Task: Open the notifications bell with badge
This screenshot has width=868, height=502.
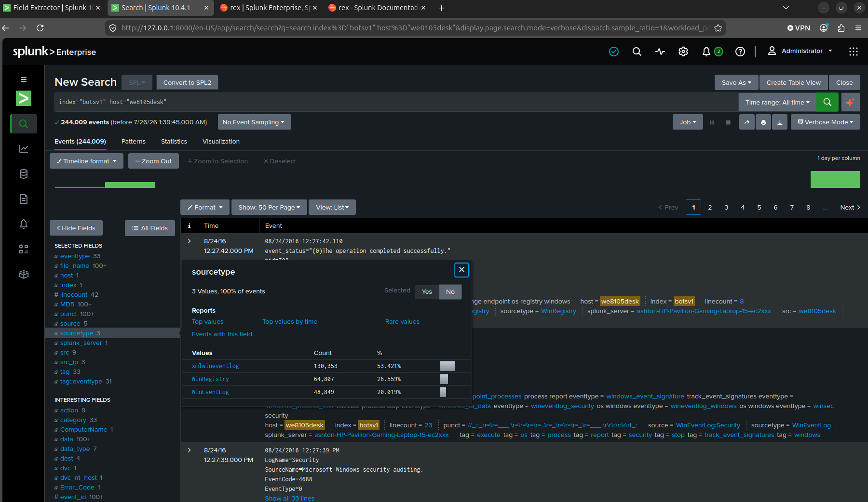Action: pyautogui.click(x=712, y=52)
